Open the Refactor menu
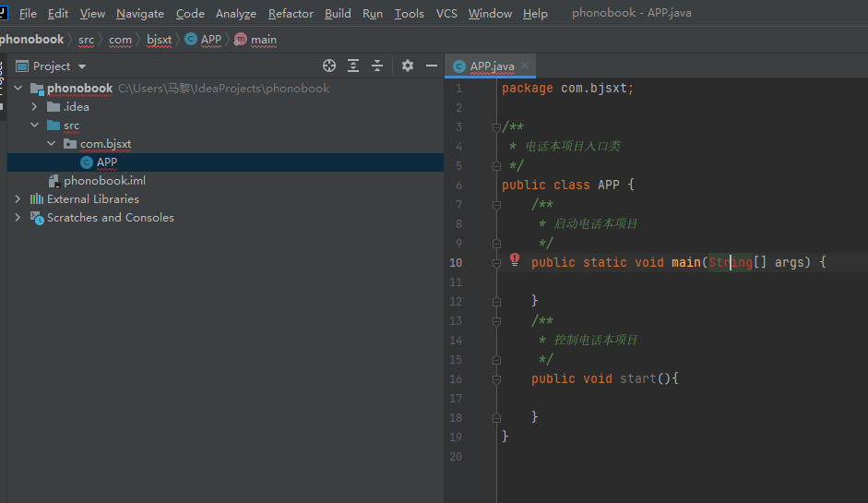Screen dimensions: 868x503 [x=291, y=13]
